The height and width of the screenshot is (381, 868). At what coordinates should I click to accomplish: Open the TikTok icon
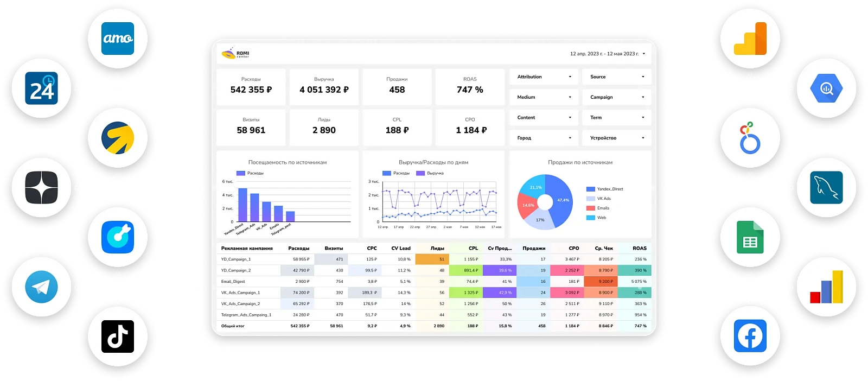118,336
